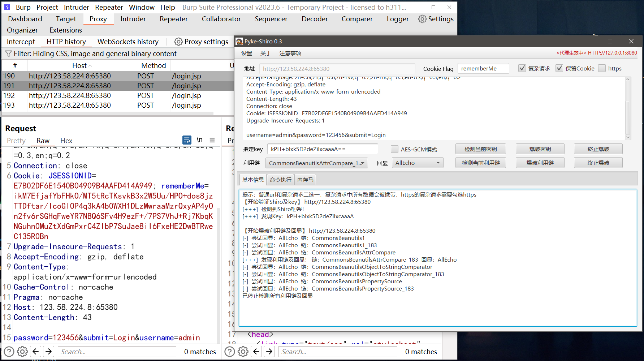Image resolution: width=644 pixels, height=361 pixels.
Task: Enable AES-GCM模式 checkbox
Action: pyautogui.click(x=394, y=149)
